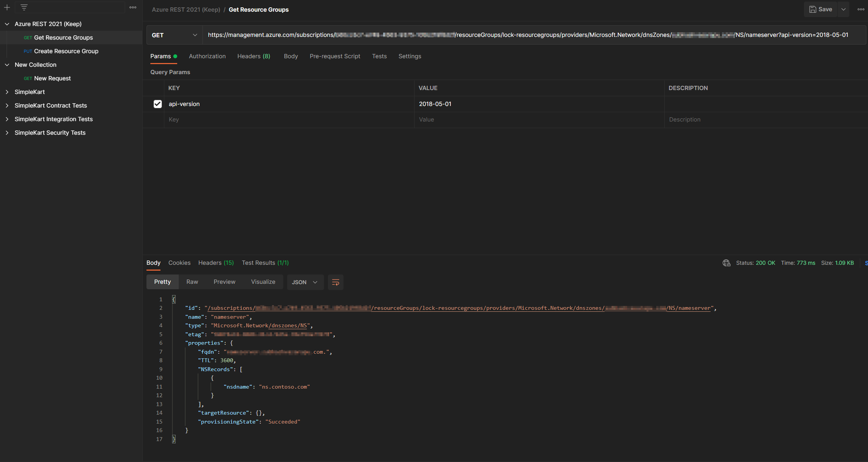Image resolution: width=868 pixels, height=462 pixels.
Task: Expand SimpleKart Integration Tests collection
Action: (7, 119)
